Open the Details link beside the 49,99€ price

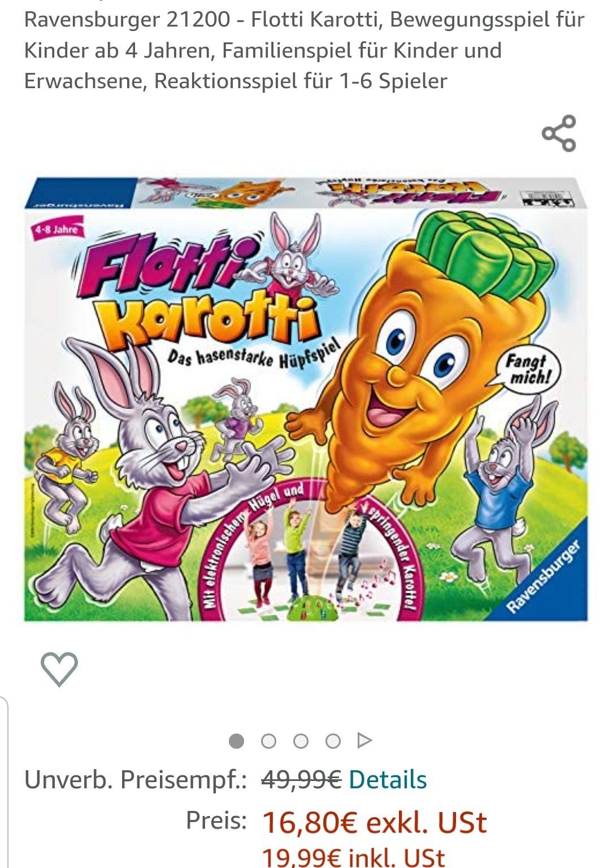388,780
